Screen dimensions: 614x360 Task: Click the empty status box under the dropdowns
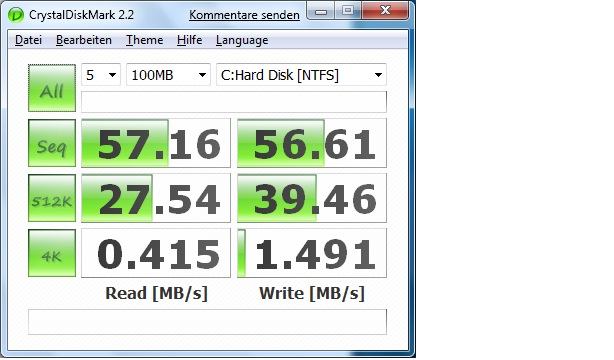click(x=234, y=102)
